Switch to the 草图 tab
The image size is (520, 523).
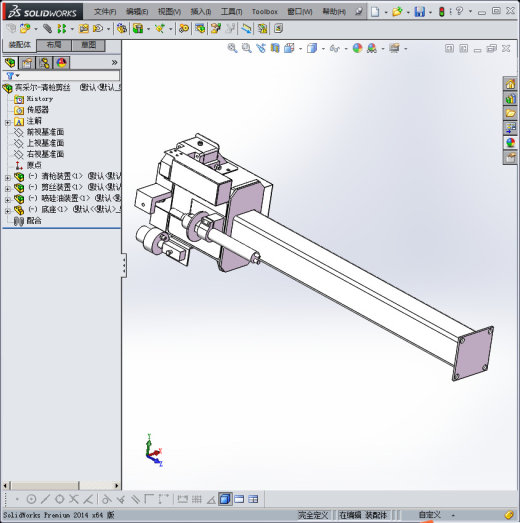[x=88, y=45]
